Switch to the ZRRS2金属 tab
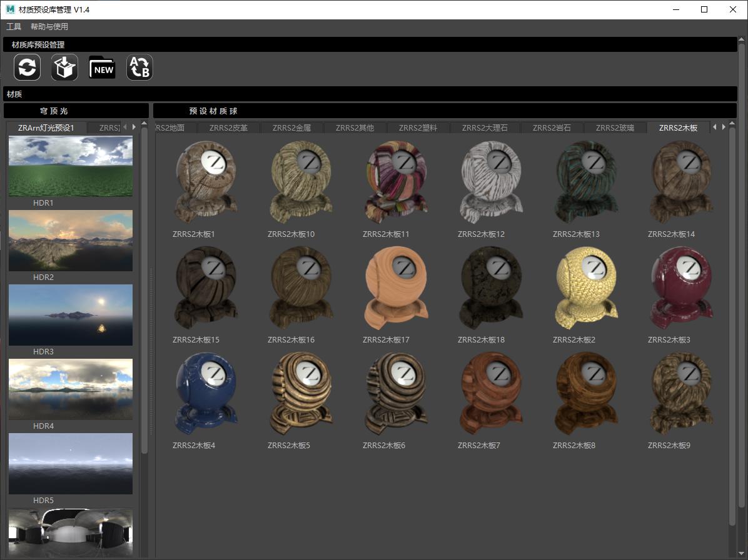Image resolution: width=748 pixels, height=560 pixels. [291, 128]
